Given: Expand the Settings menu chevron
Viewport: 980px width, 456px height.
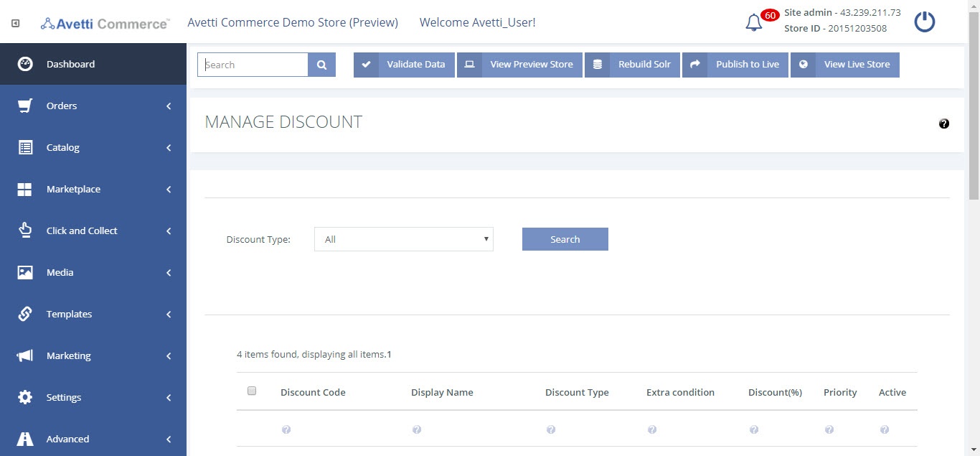Looking at the screenshot, I should pos(169,398).
